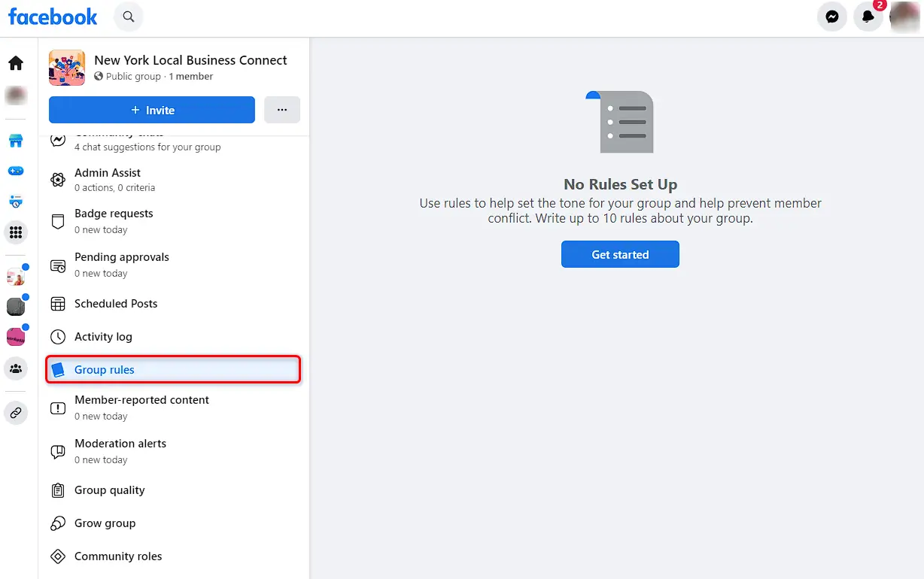
Task: Open New York Local Business Connect title
Action: [x=190, y=60]
